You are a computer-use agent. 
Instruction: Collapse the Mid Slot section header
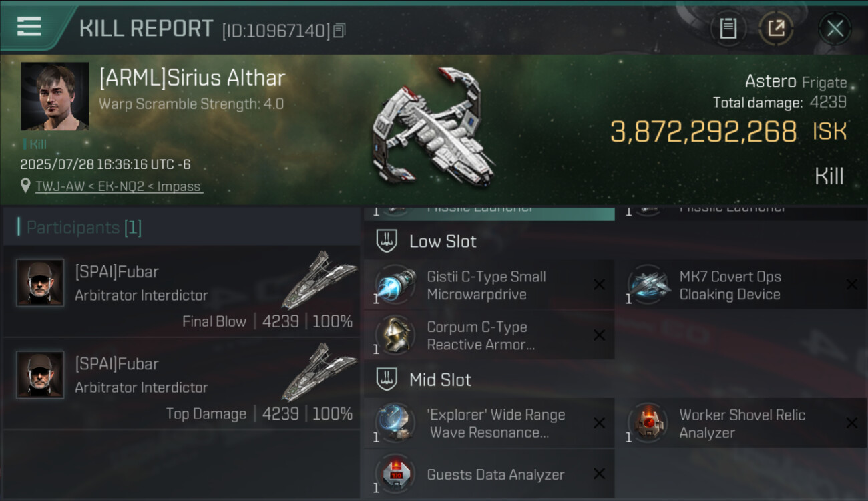tap(439, 380)
